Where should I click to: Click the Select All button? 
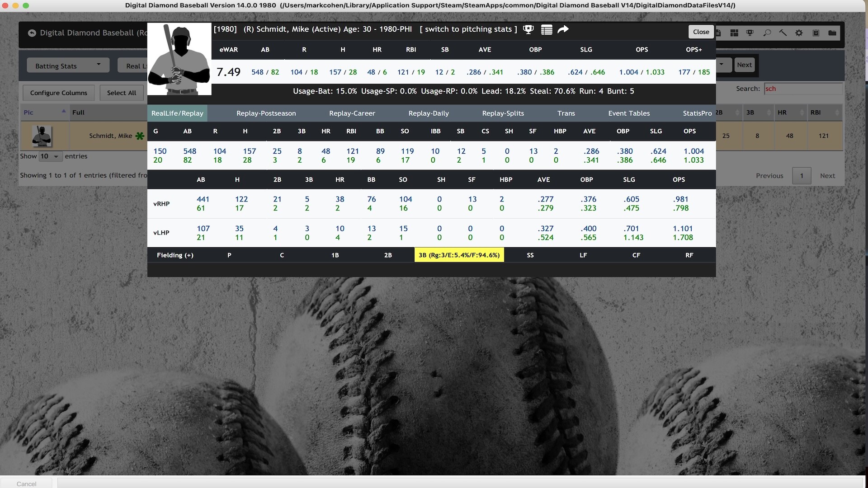tap(121, 93)
